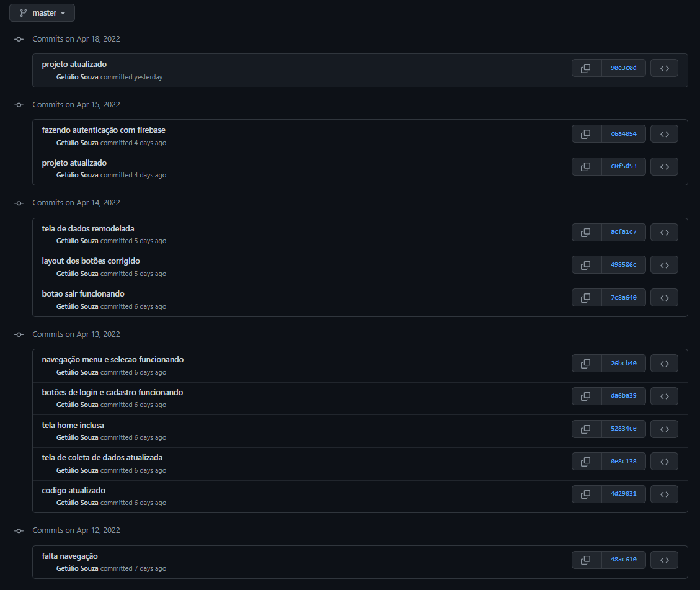Copy the full SHA of commit 90e3c0d

[x=586, y=68]
